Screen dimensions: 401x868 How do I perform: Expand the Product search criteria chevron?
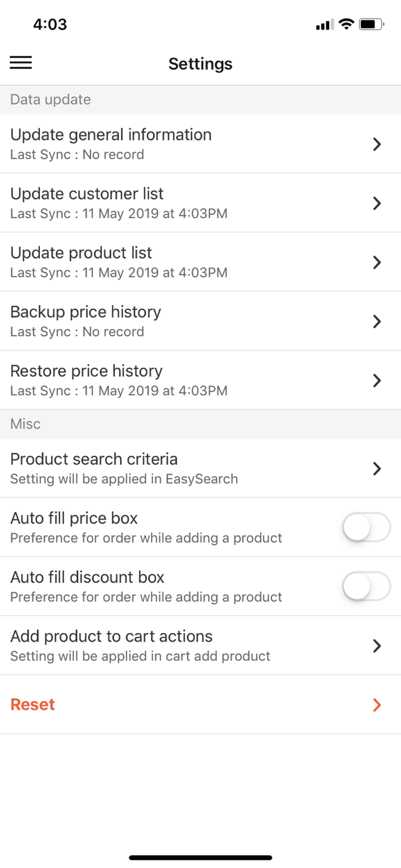tap(377, 469)
